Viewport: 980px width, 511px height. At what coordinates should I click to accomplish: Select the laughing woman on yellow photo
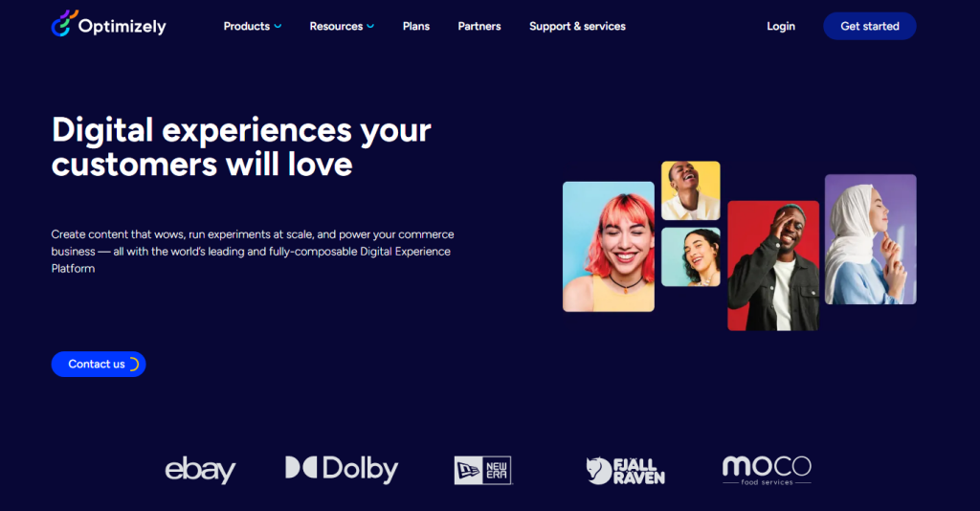point(691,190)
